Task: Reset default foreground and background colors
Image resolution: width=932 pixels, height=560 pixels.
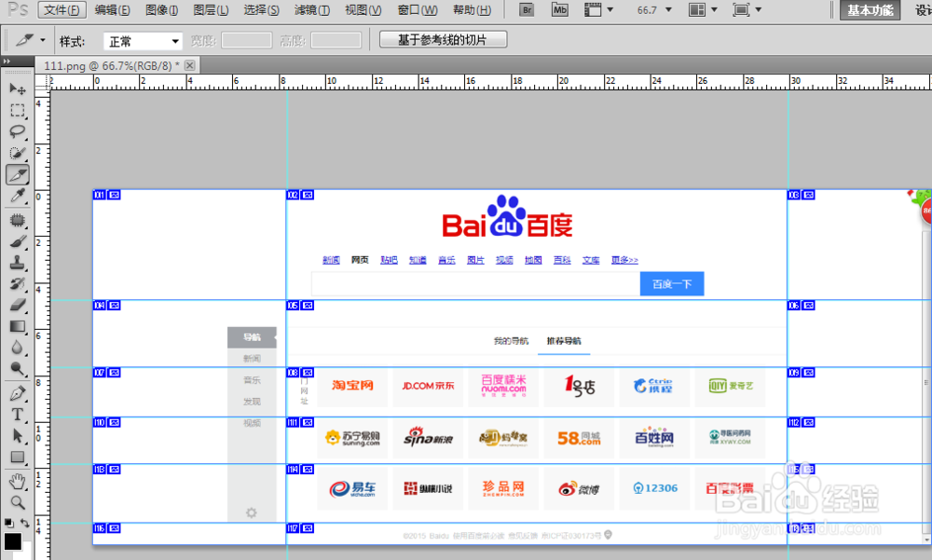Action: 8,523
